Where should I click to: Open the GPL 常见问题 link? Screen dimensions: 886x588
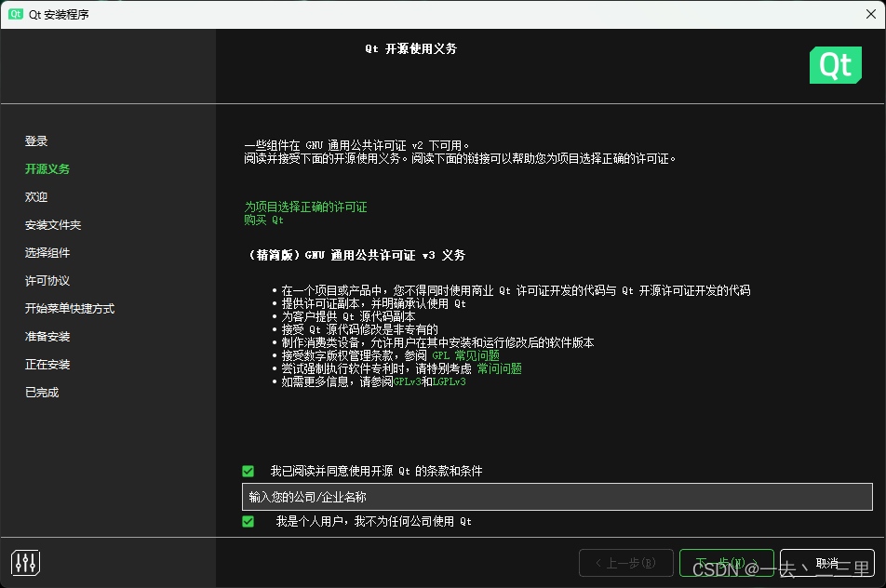click(465, 355)
